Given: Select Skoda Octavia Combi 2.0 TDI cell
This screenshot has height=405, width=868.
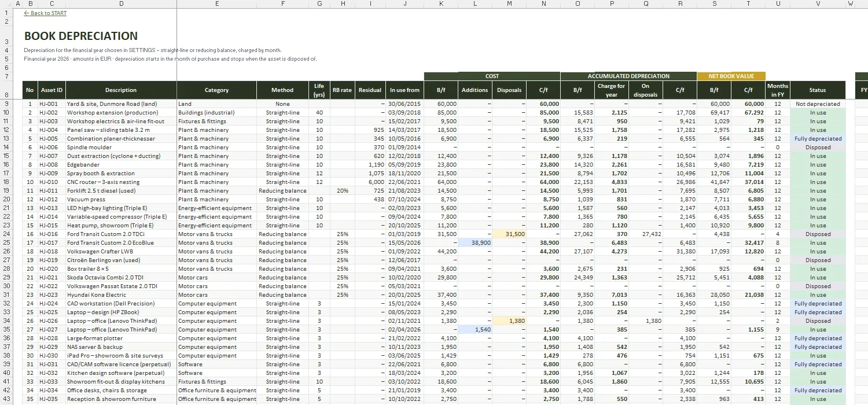Looking at the screenshot, I should coord(121,278).
